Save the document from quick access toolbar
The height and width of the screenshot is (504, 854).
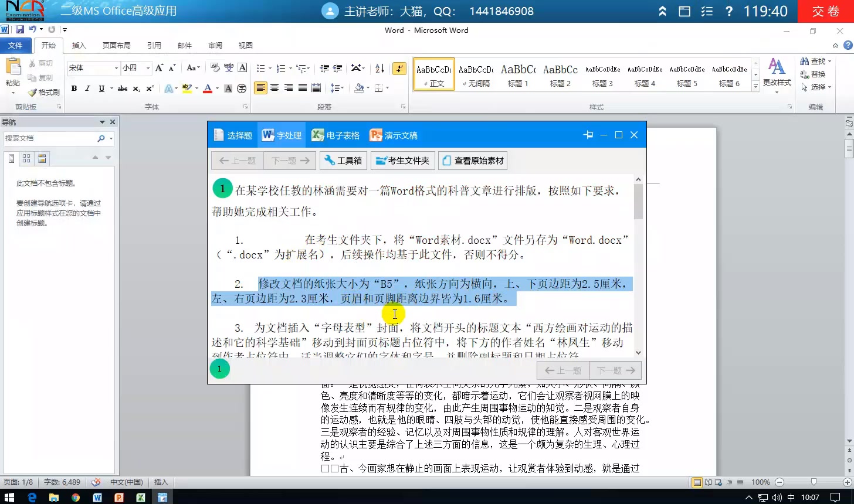point(20,29)
